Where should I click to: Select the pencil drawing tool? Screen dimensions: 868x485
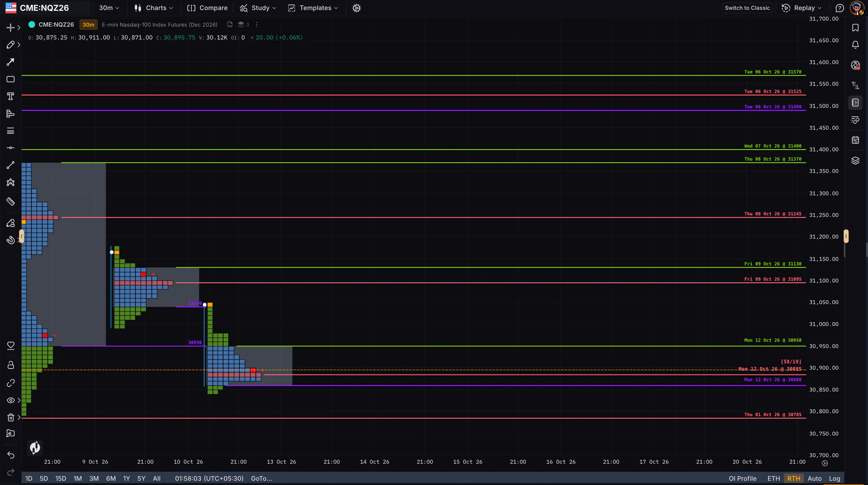coord(10,45)
